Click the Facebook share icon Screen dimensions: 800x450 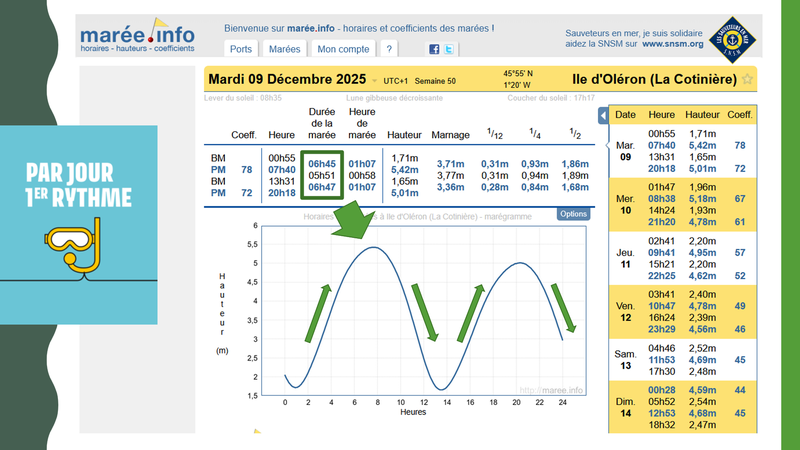click(x=434, y=48)
